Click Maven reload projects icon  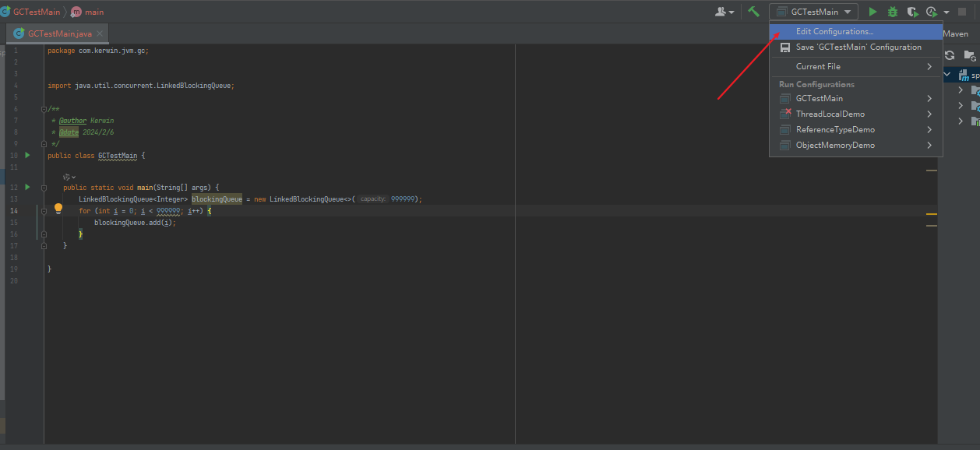pyautogui.click(x=950, y=55)
